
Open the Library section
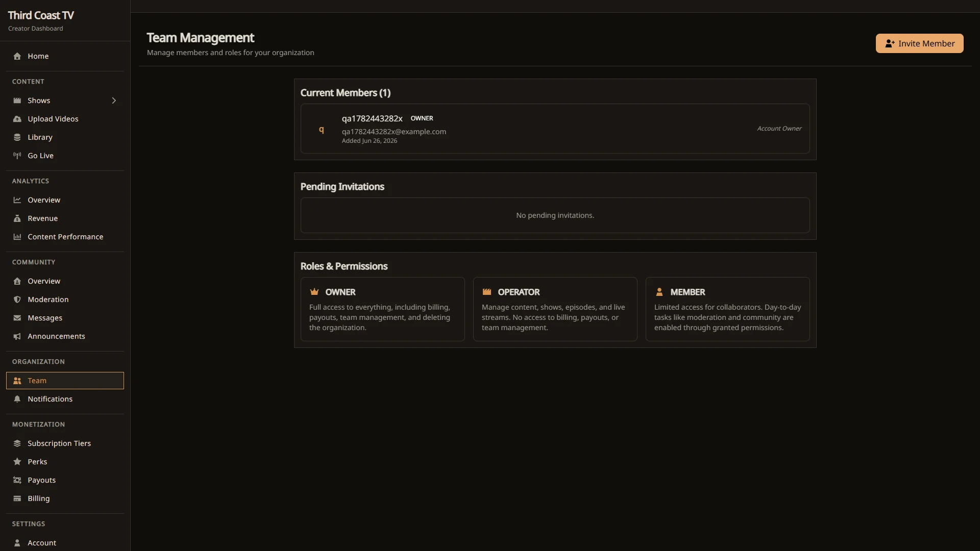(x=65, y=137)
